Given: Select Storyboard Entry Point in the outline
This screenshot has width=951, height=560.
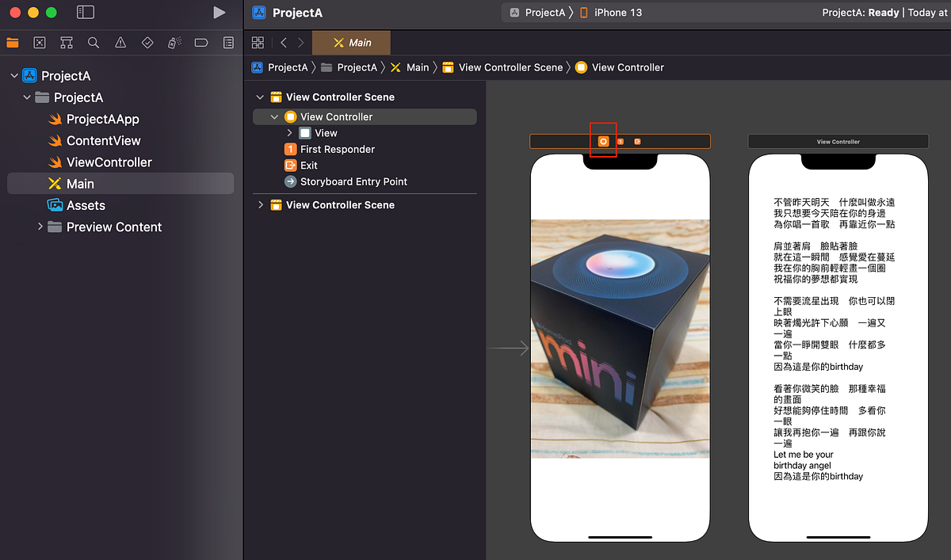Looking at the screenshot, I should coord(354,181).
